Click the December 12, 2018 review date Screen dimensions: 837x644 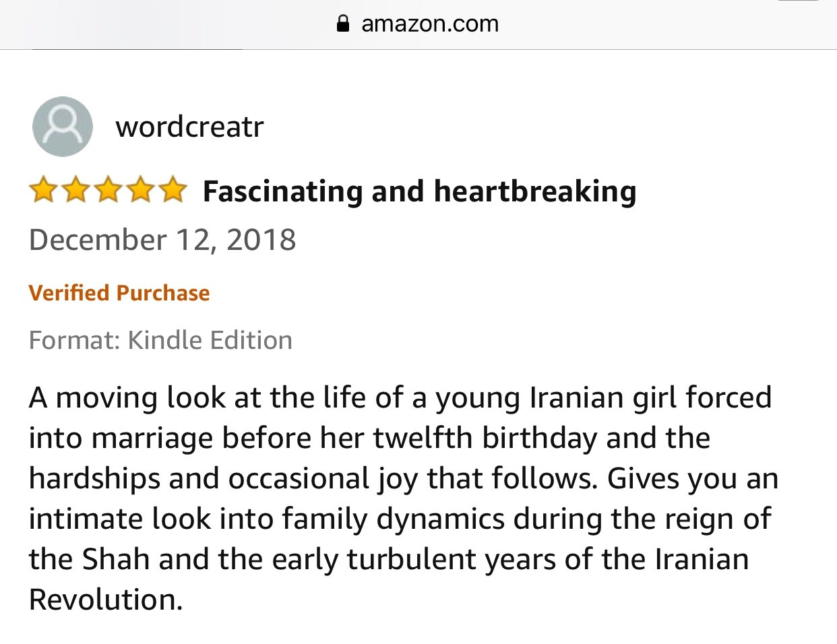click(162, 240)
